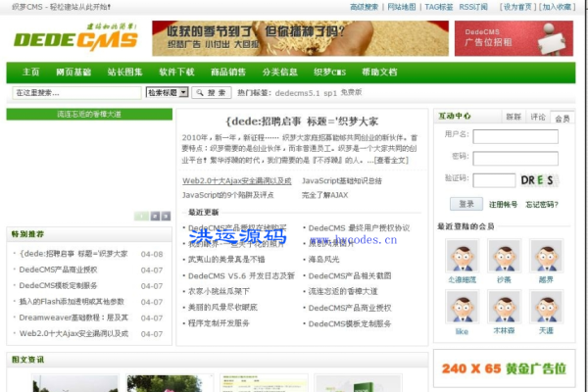Open JavaScript的9个陷阱及评点 link
The height and width of the screenshot is (392, 588).
tap(228, 195)
